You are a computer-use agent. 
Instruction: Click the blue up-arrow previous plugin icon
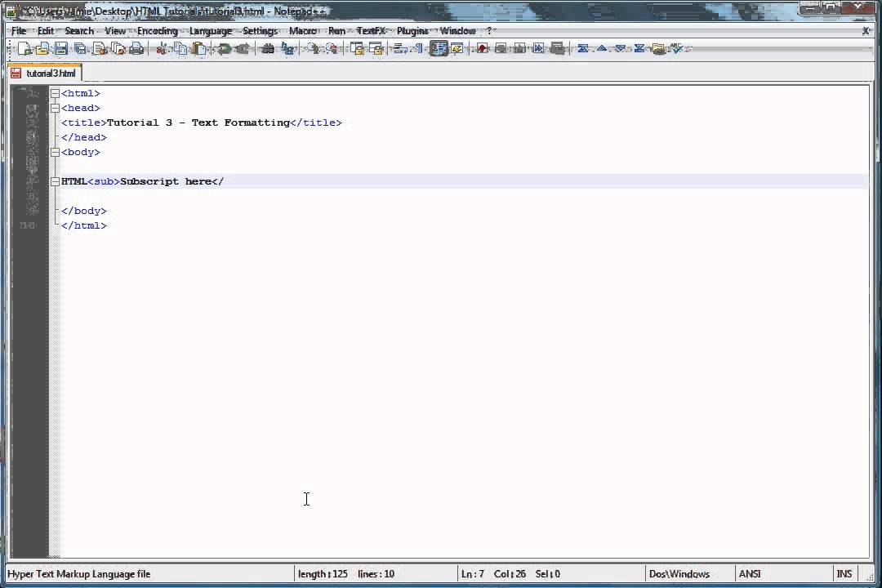pyautogui.click(x=601, y=49)
